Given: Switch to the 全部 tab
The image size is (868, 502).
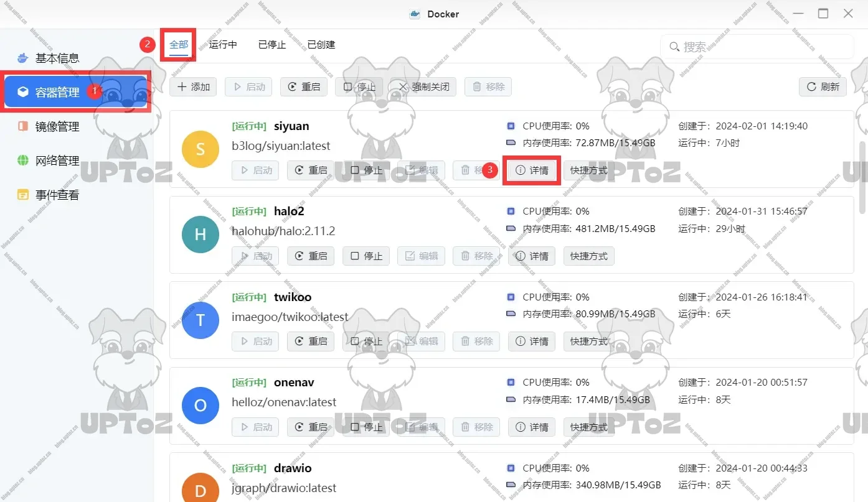Looking at the screenshot, I should point(179,44).
